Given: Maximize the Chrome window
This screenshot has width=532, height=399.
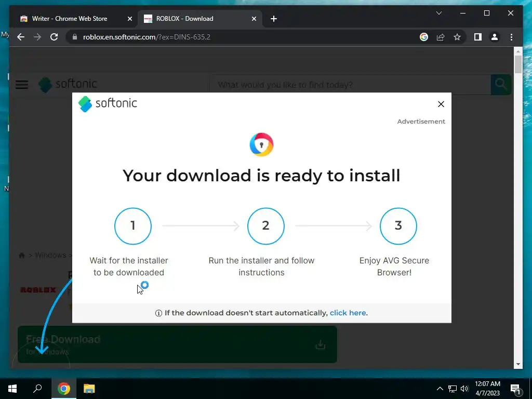Looking at the screenshot, I should coord(486,13).
